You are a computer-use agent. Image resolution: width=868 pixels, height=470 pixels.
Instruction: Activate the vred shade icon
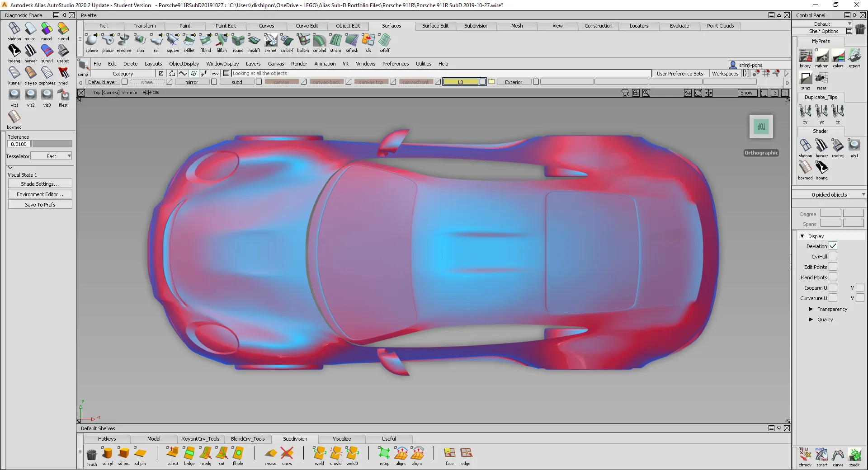(x=63, y=73)
